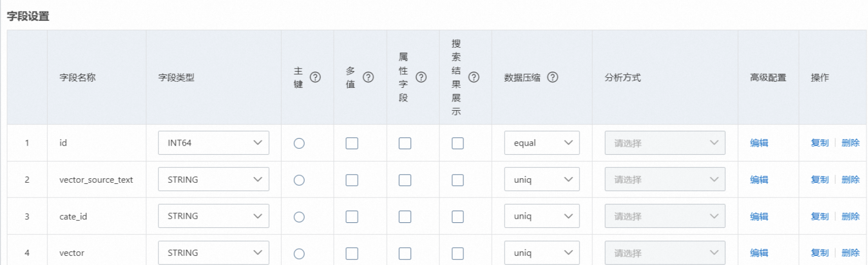
Task: Click 编辑 for the id field
Action: pyautogui.click(x=759, y=143)
